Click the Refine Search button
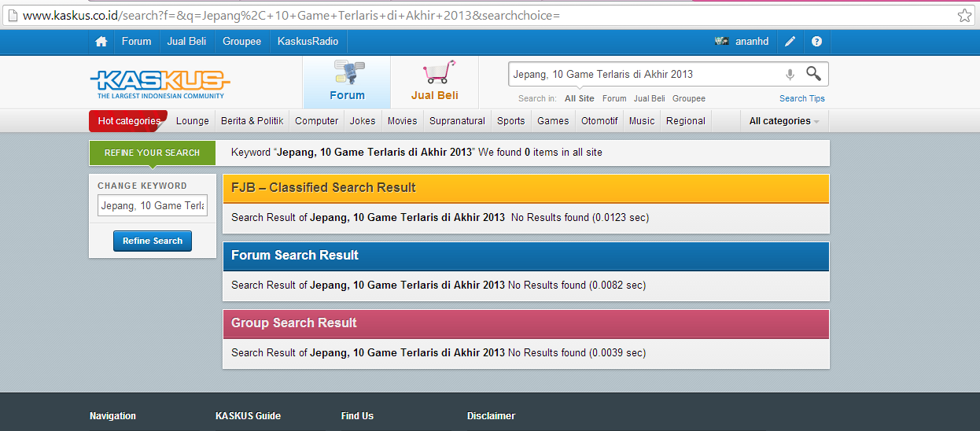Screen dimensions: 980x431 click(x=153, y=241)
